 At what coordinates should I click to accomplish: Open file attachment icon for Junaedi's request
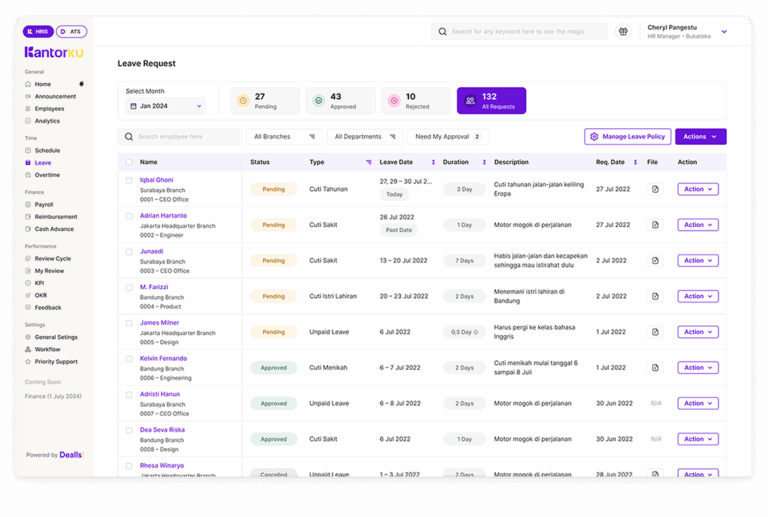coord(655,261)
